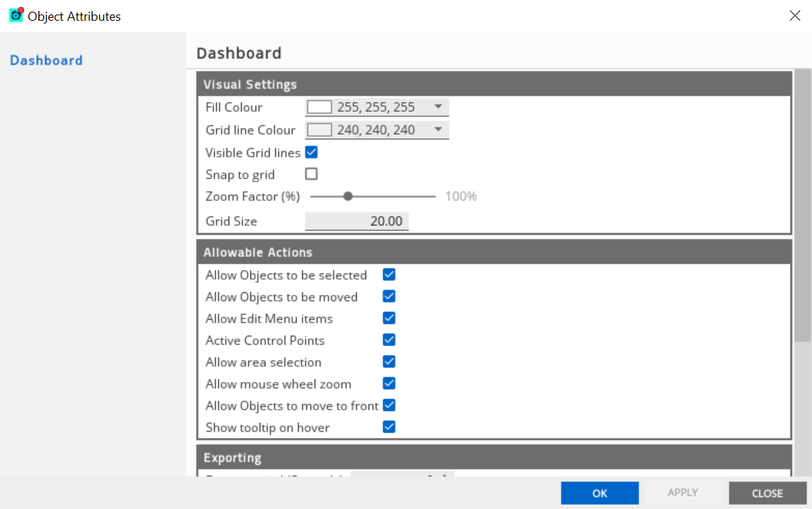Toggle Allow Objects to be selected

pyautogui.click(x=389, y=274)
